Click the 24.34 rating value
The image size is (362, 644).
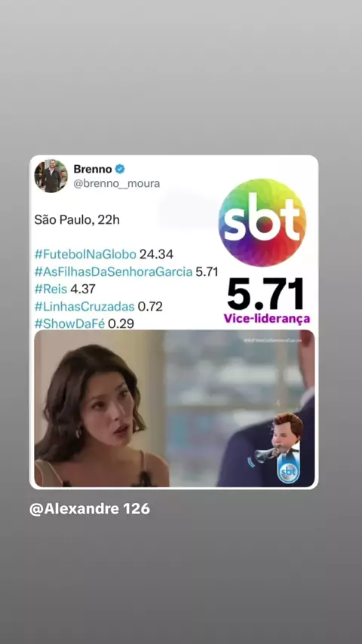coord(156,254)
